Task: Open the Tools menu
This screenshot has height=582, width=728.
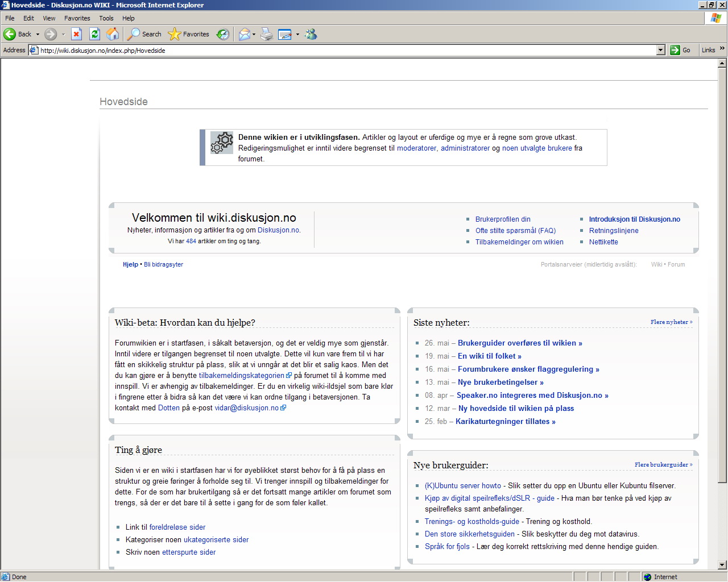Action: tap(106, 18)
